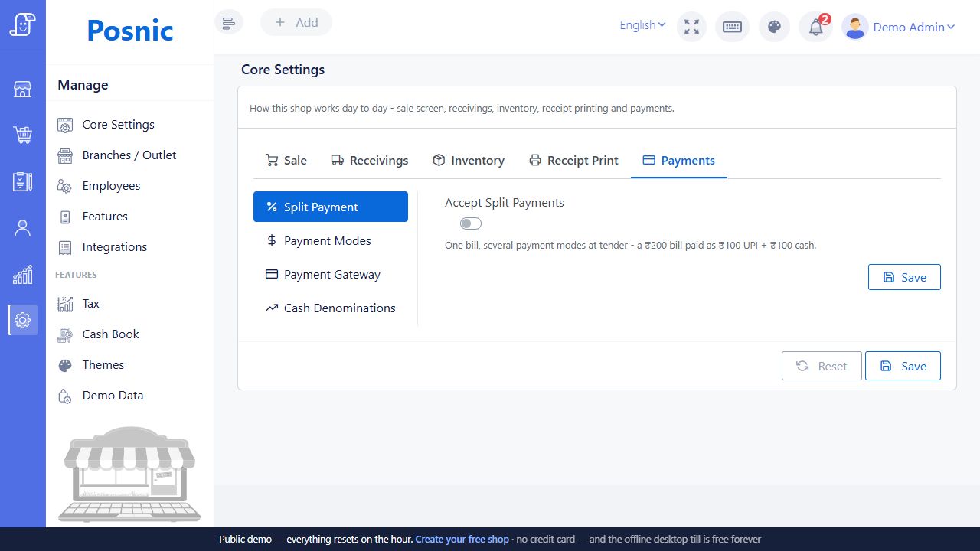Open the person icon in left rail
This screenshot has width=980, height=551.
tap(22, 228)
